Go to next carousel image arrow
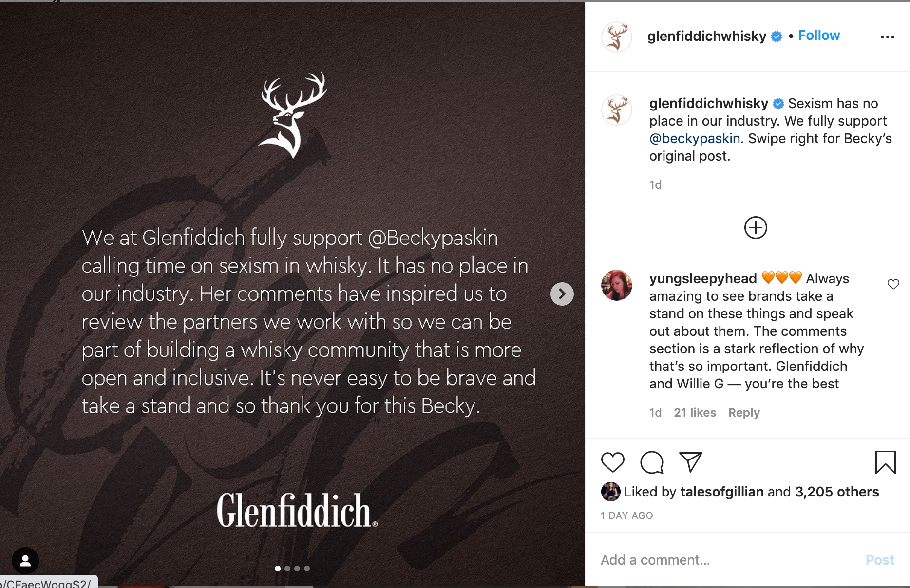910x588 pixels. point(562,294)
